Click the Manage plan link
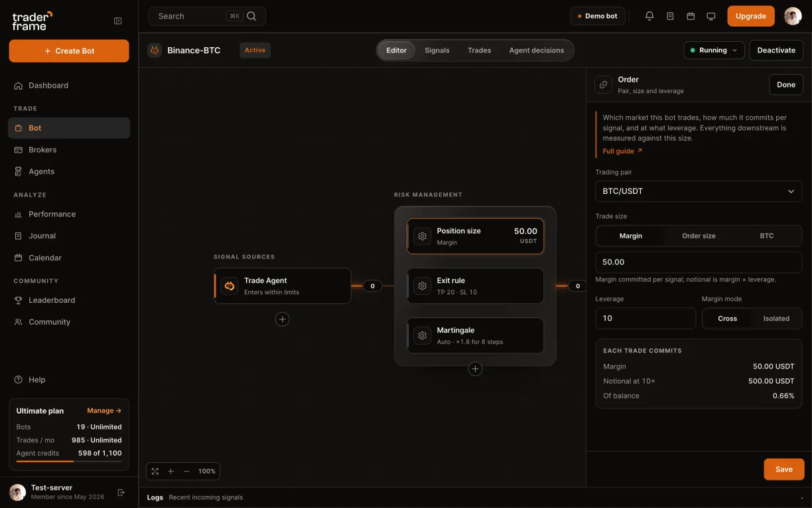812x508 pixels. [x=104, y=411]
